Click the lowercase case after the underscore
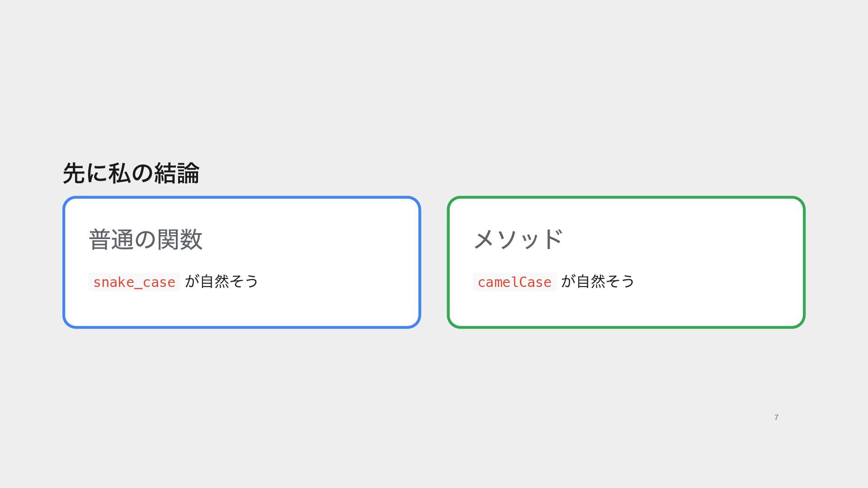Image resolution: width=868 pixels, height=488 pixels. 159,282
